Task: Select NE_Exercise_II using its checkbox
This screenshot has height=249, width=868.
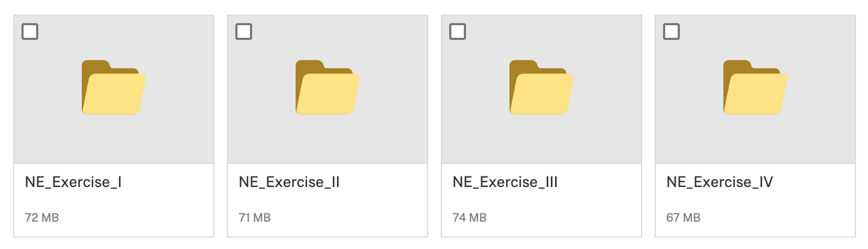Action: pyautogui.click(x=244, y=31)
